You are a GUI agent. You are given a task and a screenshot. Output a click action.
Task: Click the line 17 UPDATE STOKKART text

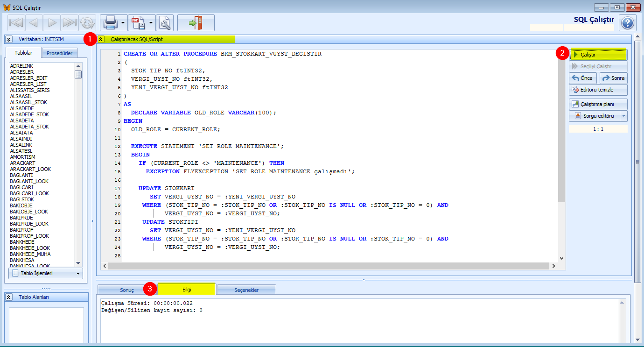(166, 188)
